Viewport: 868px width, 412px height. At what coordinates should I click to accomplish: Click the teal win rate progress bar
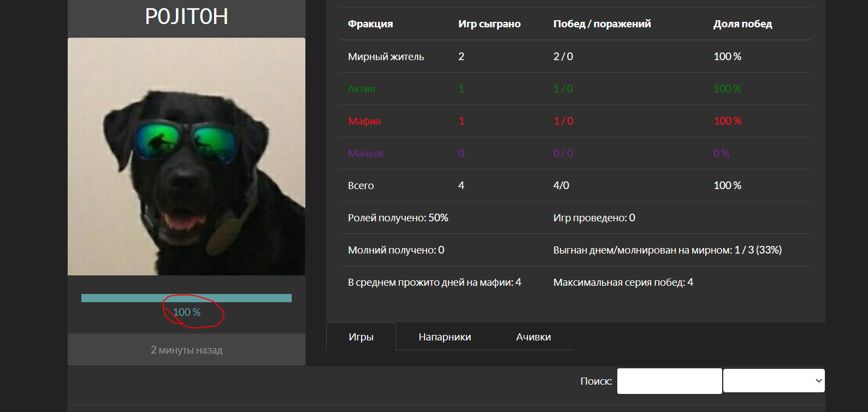click(x=186, y=298)
